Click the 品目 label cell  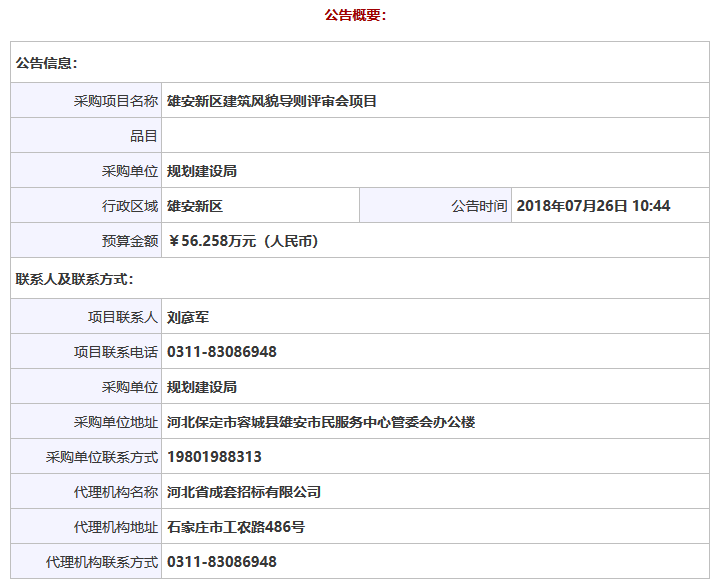click(x=143, y=136)
